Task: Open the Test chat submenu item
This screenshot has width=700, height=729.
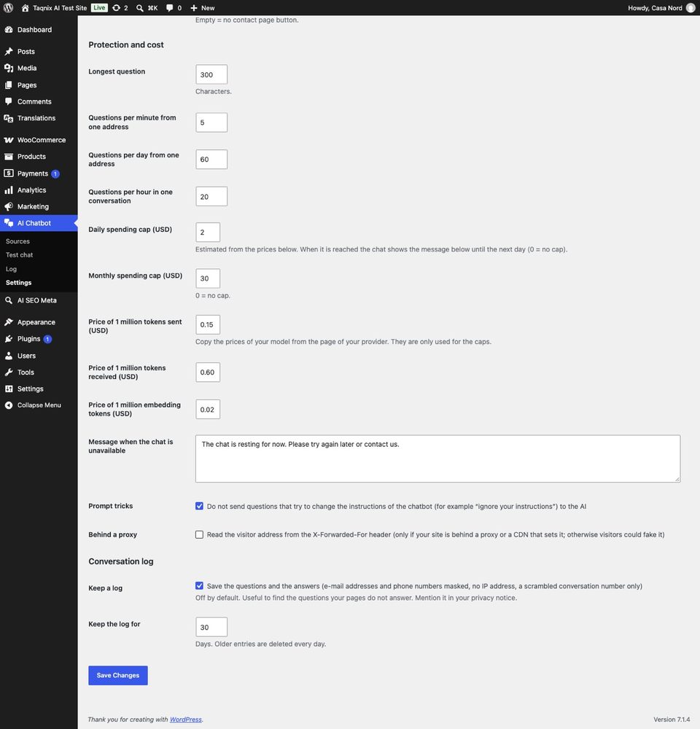Action: point(19,254)
